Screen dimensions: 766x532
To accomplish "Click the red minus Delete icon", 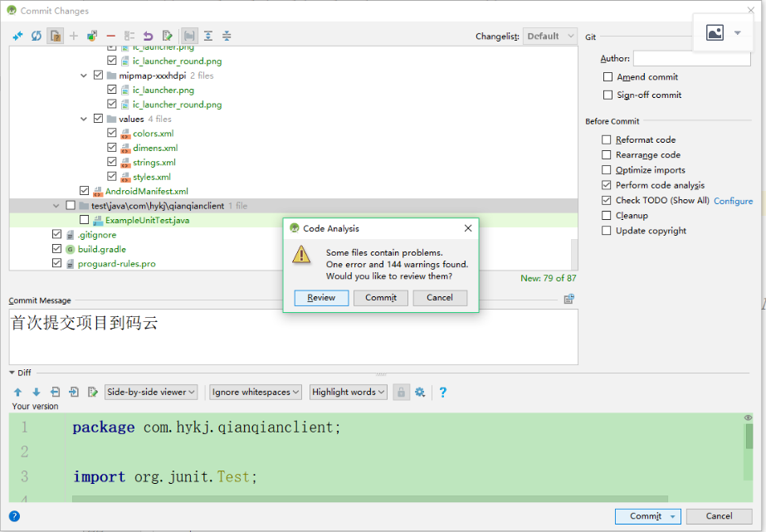I will pos(111,36).
